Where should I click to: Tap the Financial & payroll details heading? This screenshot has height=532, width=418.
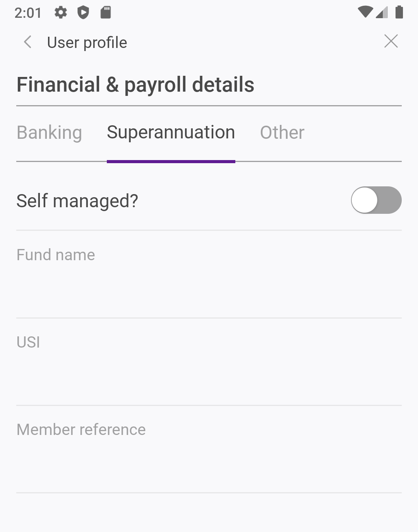[x=135, y=85]
